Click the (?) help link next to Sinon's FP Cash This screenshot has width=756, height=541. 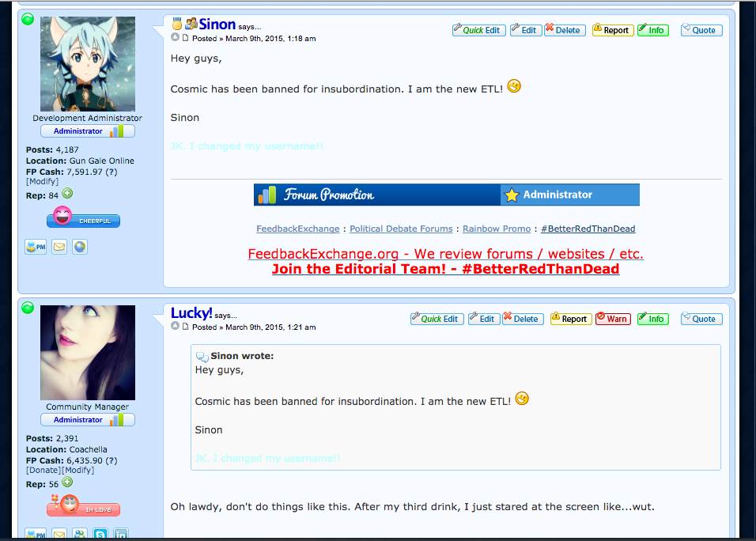(x=112, y=172)
